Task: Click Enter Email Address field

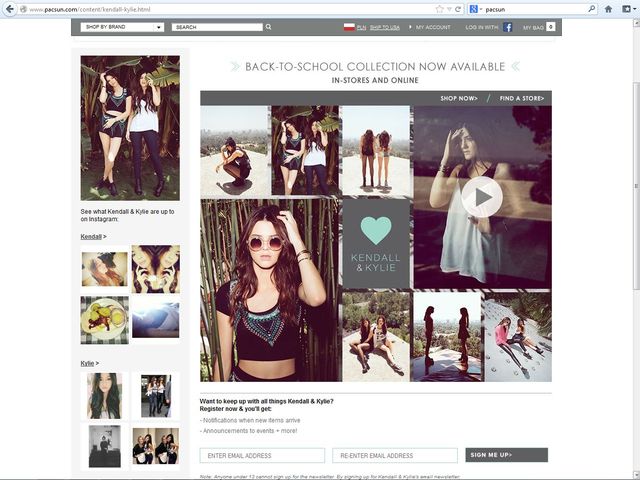Action: [262, 456]
